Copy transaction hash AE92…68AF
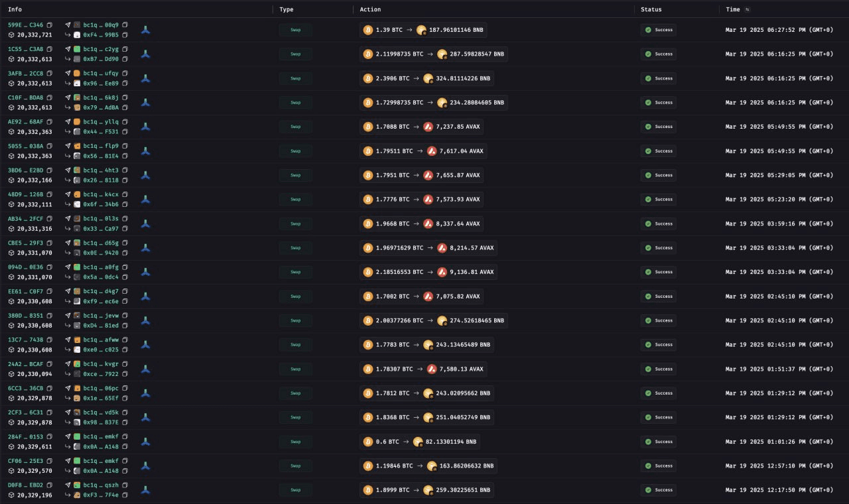The height and width of the screenshot is (504, 849). click(49, 122)
